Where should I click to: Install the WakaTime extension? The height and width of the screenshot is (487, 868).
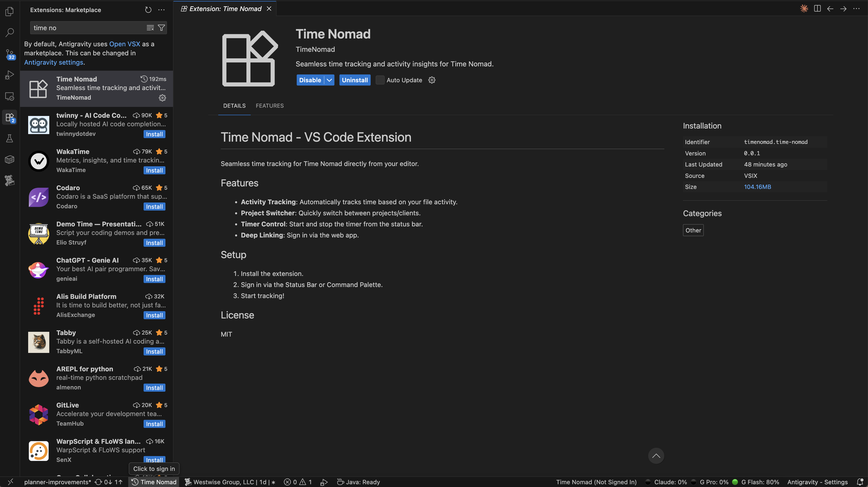[154, 170]
